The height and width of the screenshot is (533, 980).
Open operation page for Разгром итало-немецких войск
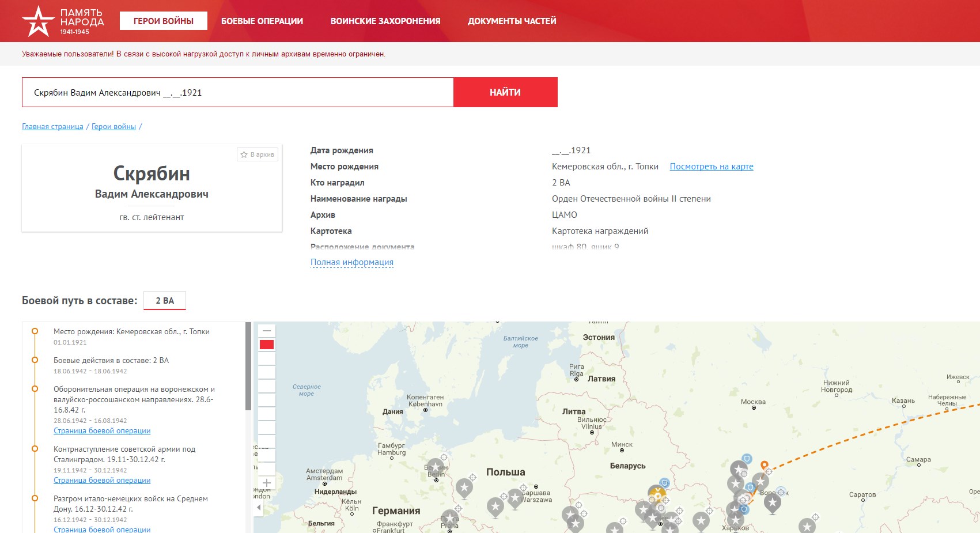click(x=102, y=529)
